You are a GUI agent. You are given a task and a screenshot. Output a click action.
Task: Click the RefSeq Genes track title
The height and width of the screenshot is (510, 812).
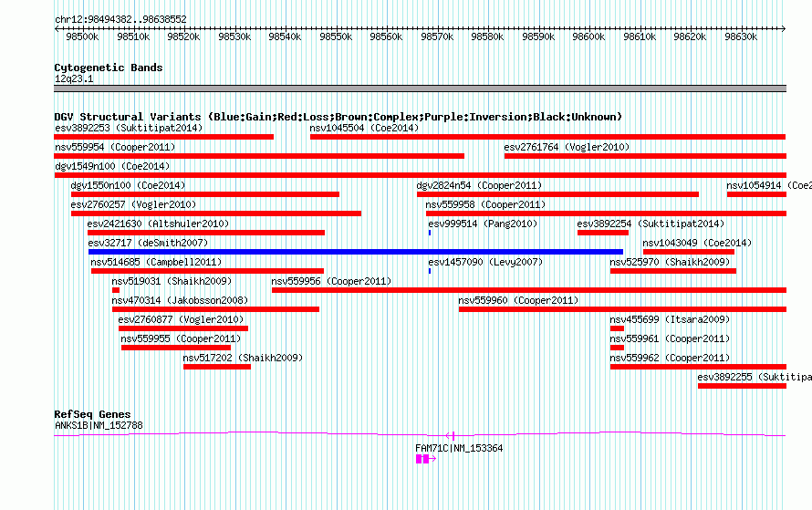click(x=92, y=414)
